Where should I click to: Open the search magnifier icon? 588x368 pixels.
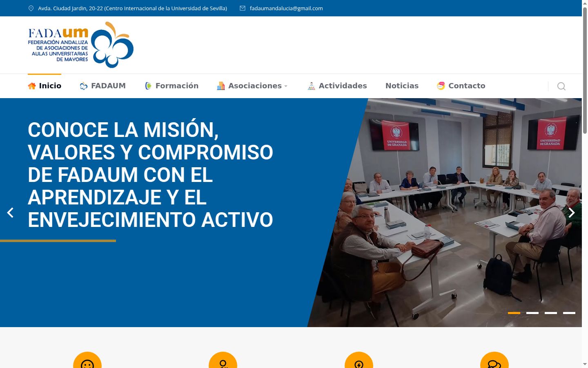point(561,86)
